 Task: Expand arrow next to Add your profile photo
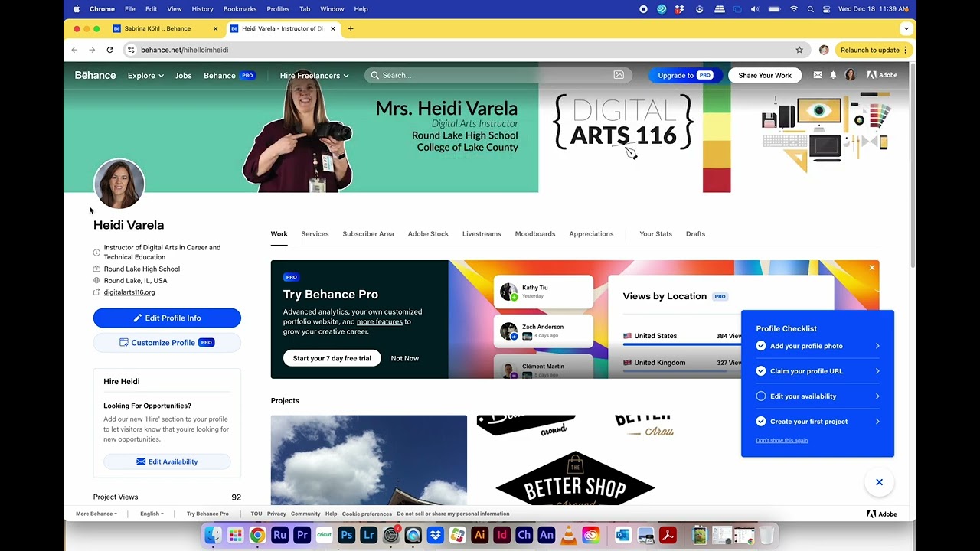[x=877, y=346]
